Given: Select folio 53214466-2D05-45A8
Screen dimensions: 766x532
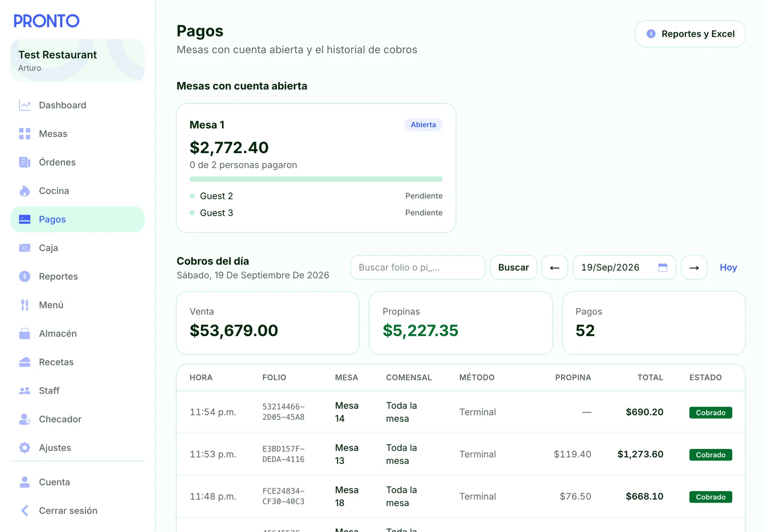Looking at the screenshot, I should (284, 412).
